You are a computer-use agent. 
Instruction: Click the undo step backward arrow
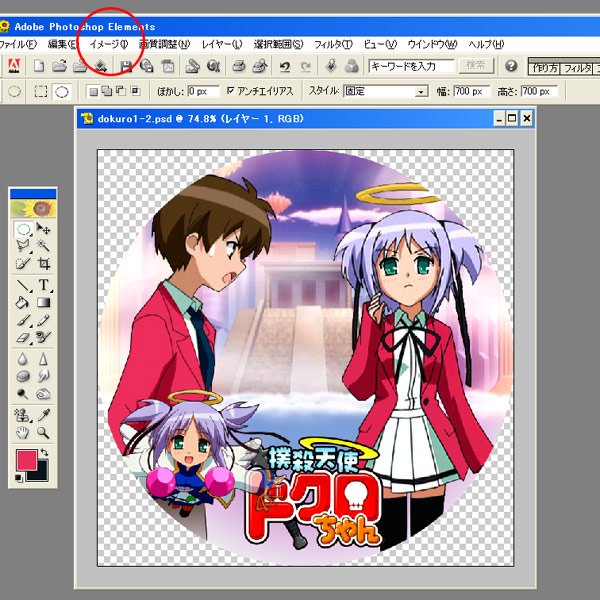click(x=284, y=67)
